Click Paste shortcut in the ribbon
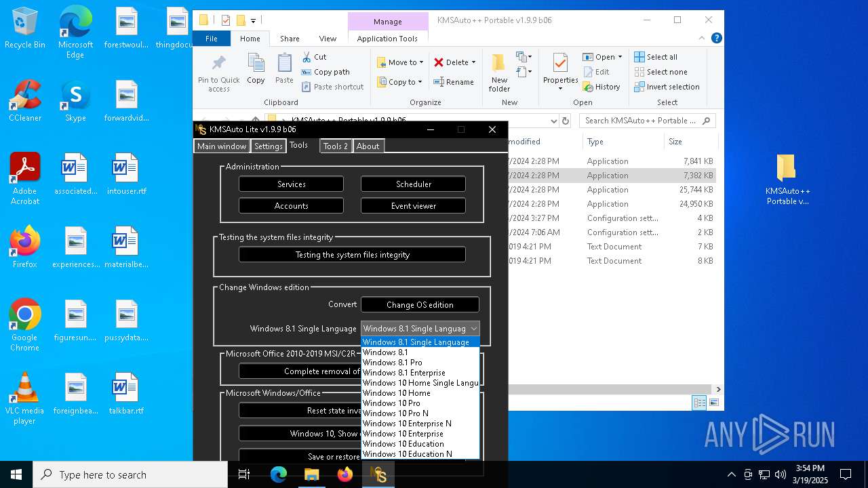 332,87
